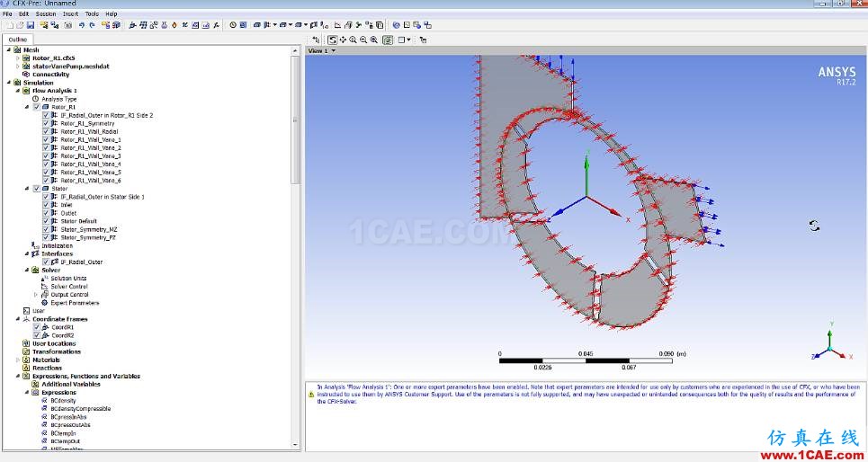The height and width of the screenshot is (462, 868).
Task: Click the CoordR1 coordinate frame icon
Action: tap(46, 327)
